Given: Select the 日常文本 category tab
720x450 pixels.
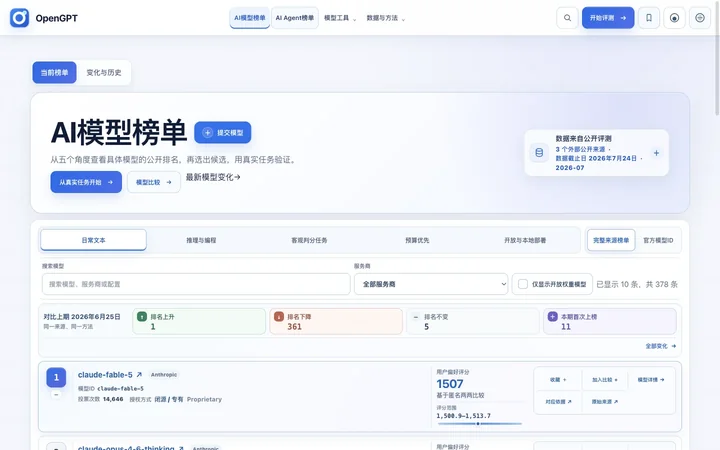Looking at the screenshot, I should [x=94, y=240].
